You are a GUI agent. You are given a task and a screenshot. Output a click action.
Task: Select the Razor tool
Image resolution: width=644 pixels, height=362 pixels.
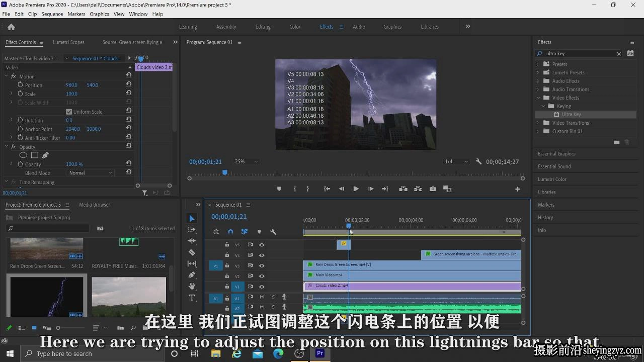click(x=192, y=252)
